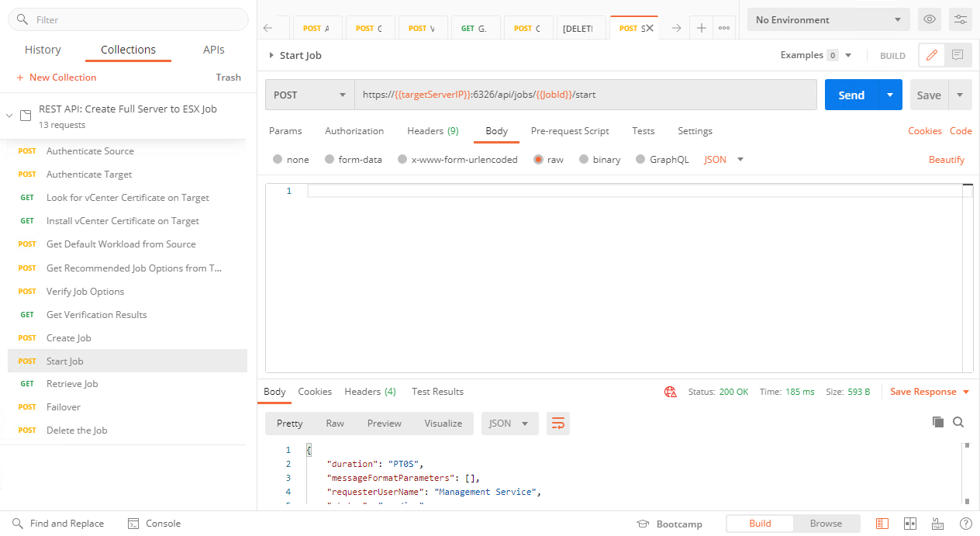
Task: Select the Retrieve Job request
Action: pyautogui.click(x=127, y=384)
